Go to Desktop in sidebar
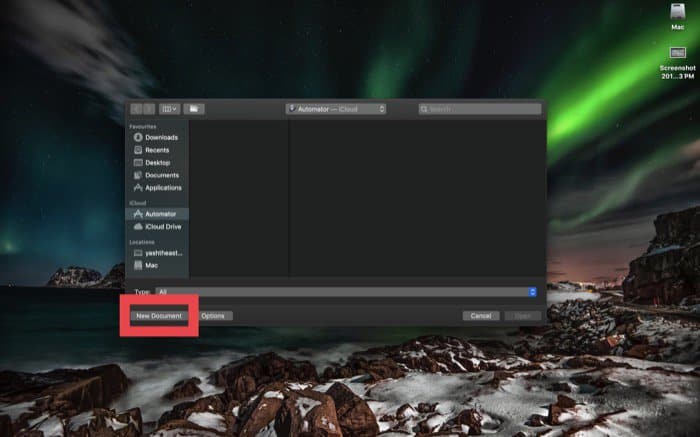The image size is (700, 437). 156,162
